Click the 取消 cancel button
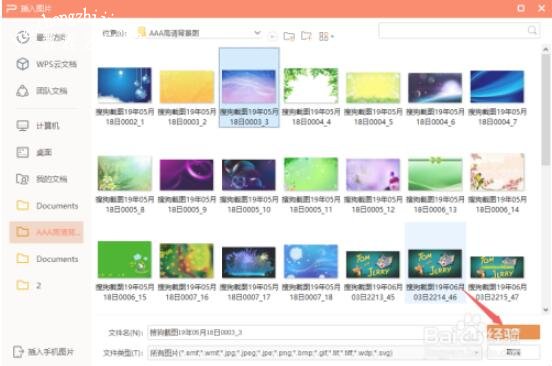Image resolution: width=552 pixels, height=366 pixels. click(x=513, y=352)
